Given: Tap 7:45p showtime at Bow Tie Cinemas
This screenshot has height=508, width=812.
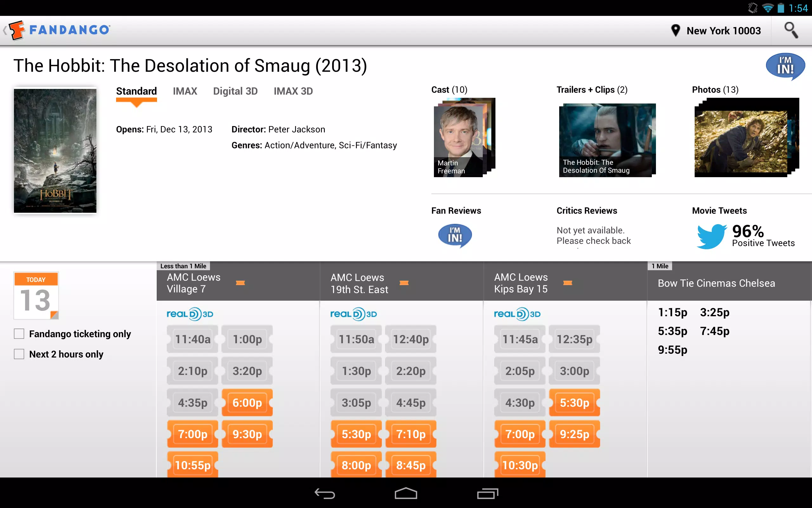Looking at the screenshot, I should pyautogui.click(x=715, y=331).
